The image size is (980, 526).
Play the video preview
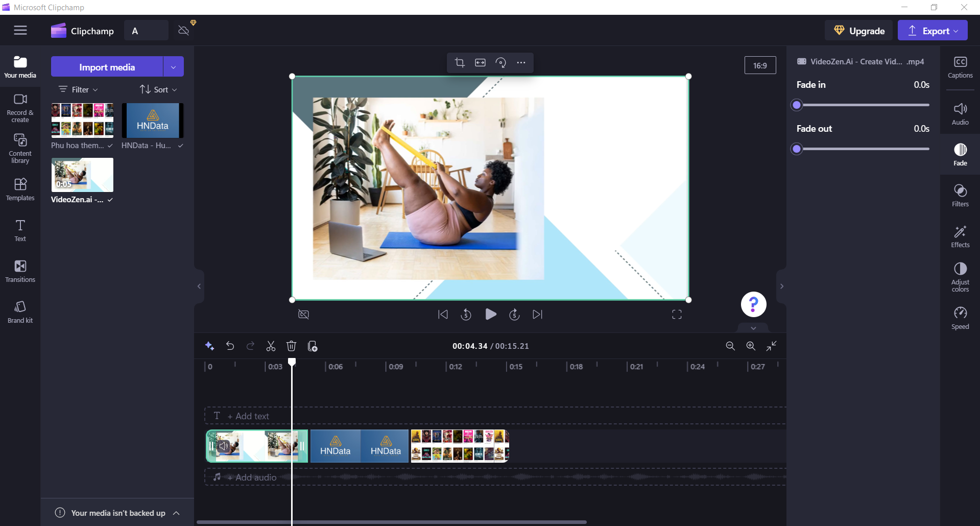[490, 315]
